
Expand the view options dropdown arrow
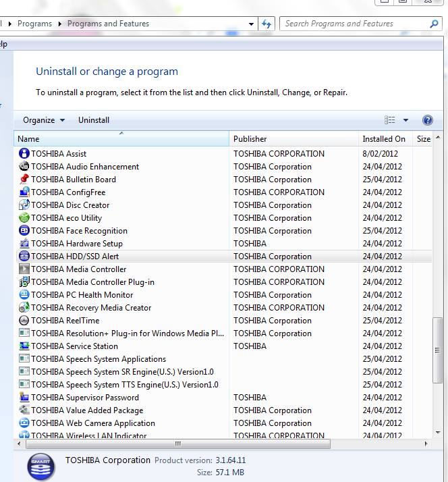406,120
